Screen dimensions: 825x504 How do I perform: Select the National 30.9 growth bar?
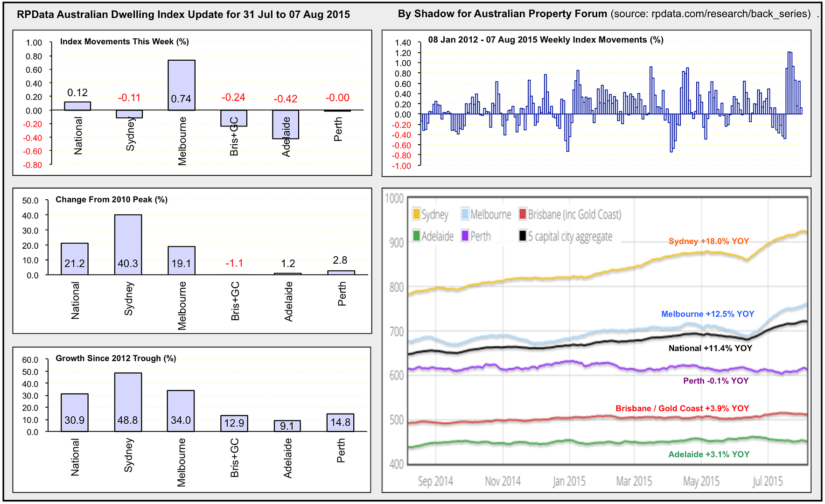(75, 413)
